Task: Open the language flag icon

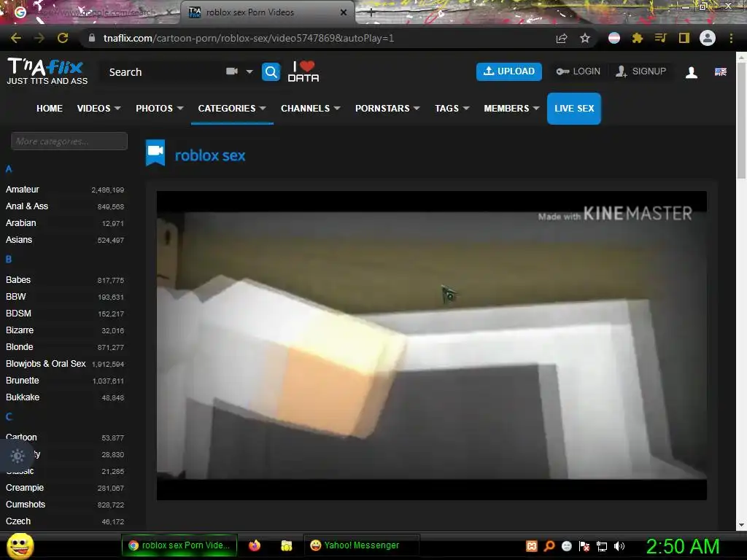Action: 720,72
